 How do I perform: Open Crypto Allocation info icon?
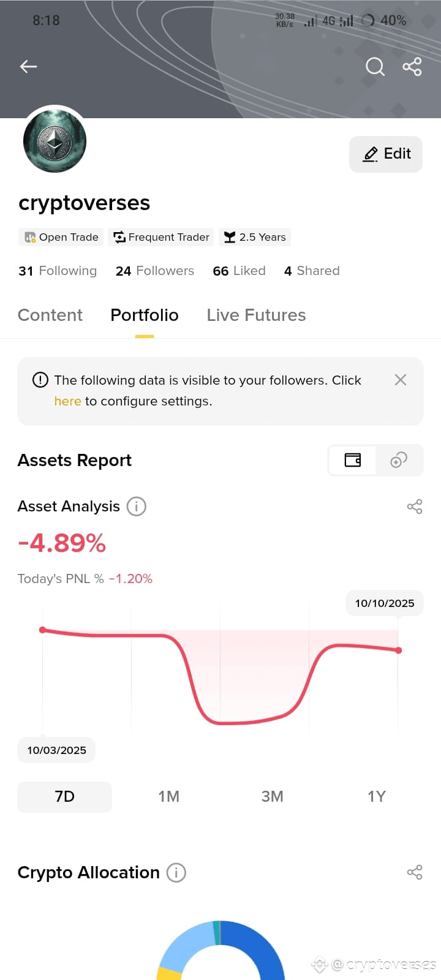click(176, 872)
